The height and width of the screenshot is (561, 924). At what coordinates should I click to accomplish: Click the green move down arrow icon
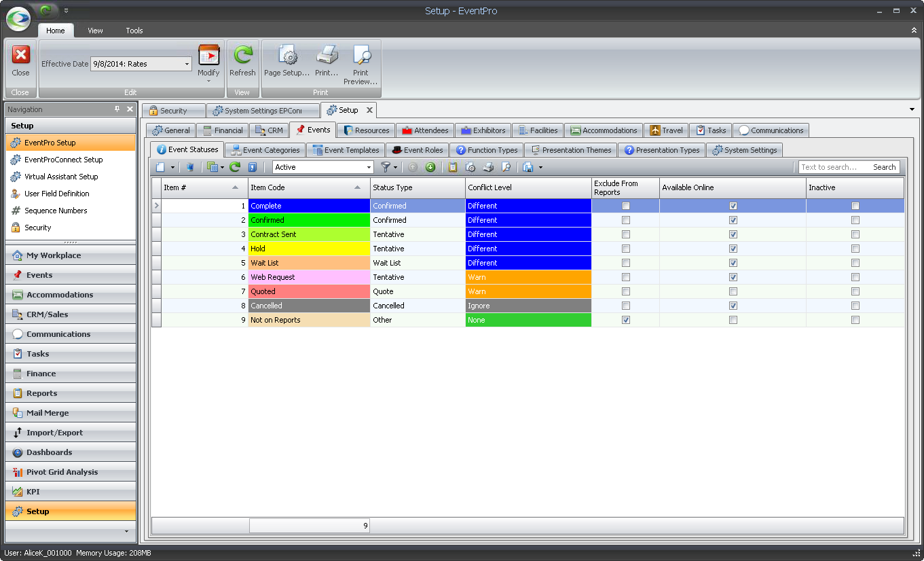[x=430, y=167]
